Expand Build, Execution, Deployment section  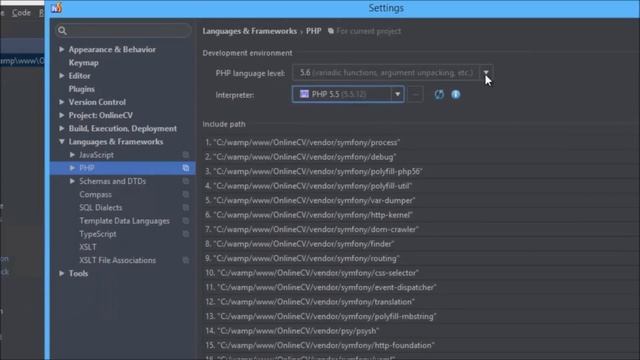[x=62, y=129]
